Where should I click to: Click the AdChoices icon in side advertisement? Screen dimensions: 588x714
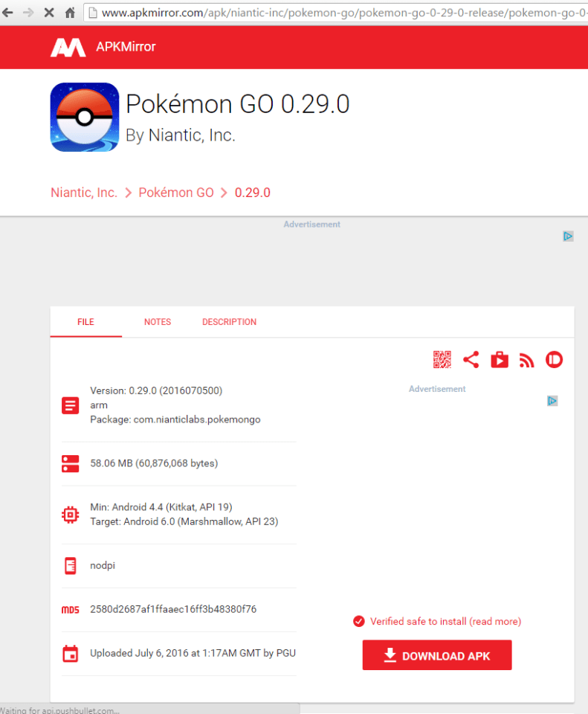pos(552,401)
